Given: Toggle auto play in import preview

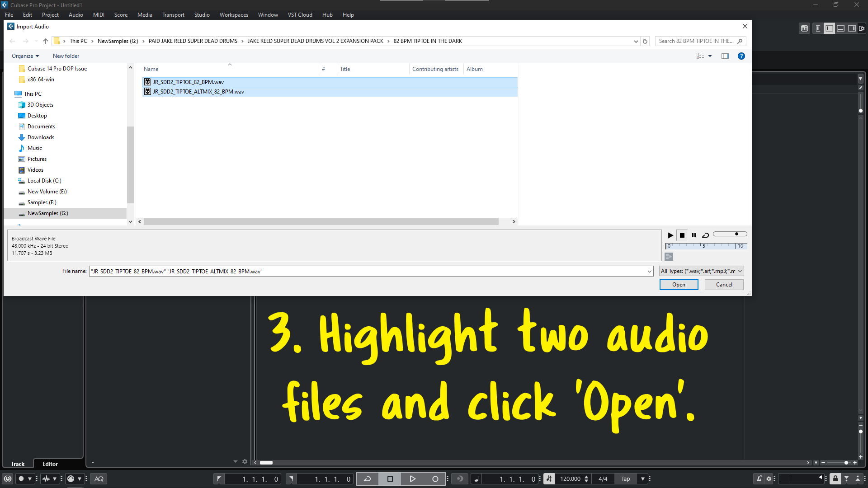Looking at the screenshot, I should [669, 257].
